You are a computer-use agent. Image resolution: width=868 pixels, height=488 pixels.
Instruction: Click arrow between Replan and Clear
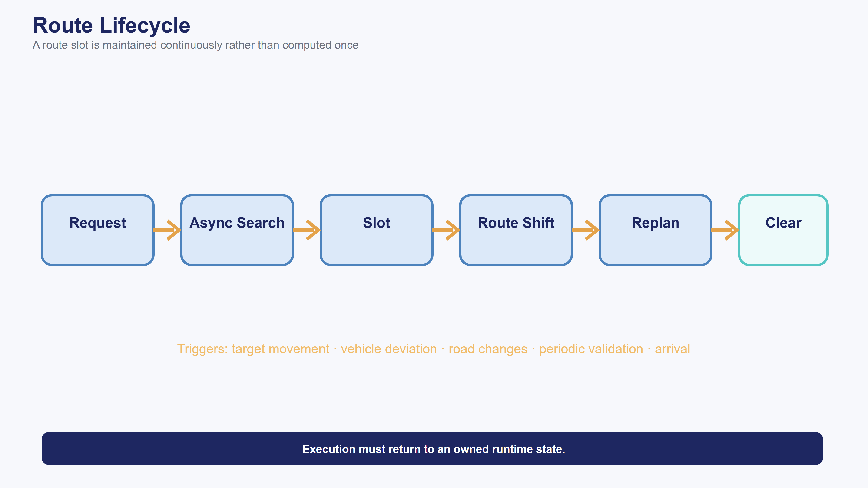click(726, 230)
